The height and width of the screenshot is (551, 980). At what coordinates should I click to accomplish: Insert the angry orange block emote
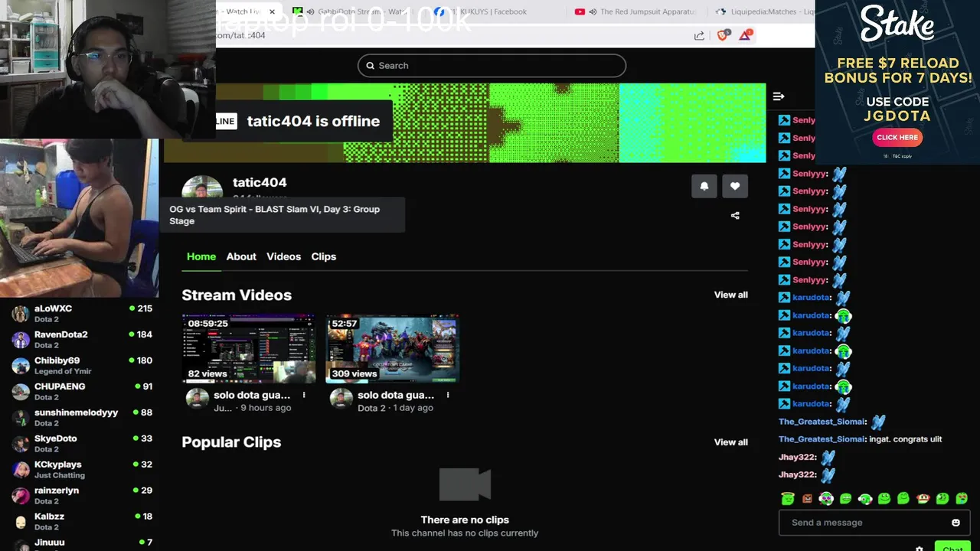point(807,498)
